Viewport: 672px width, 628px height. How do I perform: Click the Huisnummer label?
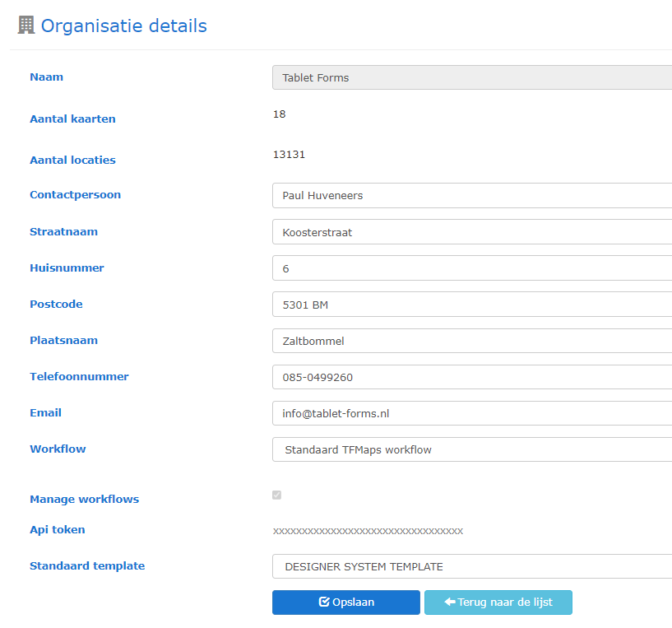[67, 267]
